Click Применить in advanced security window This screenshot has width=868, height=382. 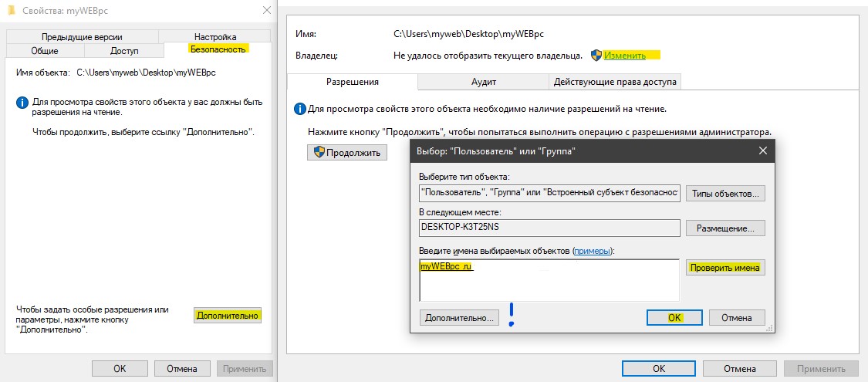click(x=820, y=368)
